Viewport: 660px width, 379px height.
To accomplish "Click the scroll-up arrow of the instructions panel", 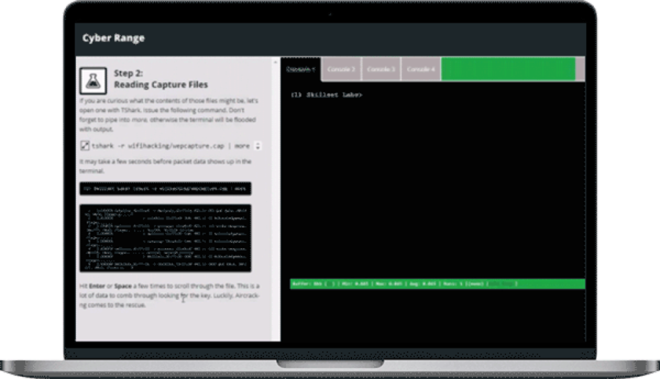I will [x=276, y=62].
